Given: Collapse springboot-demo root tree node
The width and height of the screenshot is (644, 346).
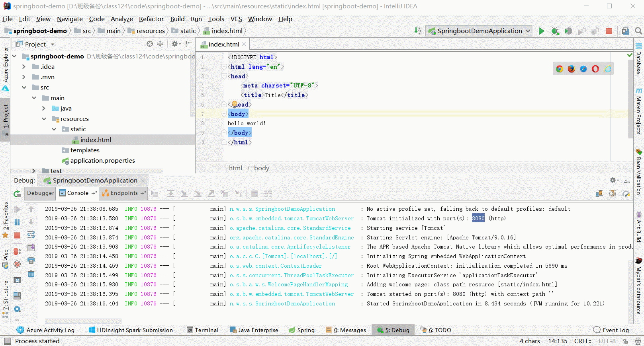Looking at the screenshot, I should click(15, 56).
